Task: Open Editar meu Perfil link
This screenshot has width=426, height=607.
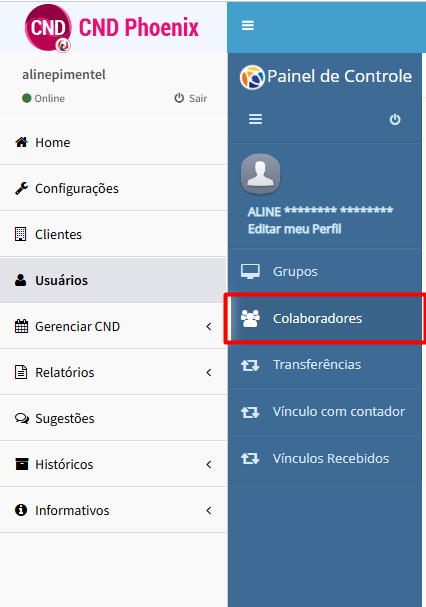Action: pyautogui.click(x=294, y=229)
